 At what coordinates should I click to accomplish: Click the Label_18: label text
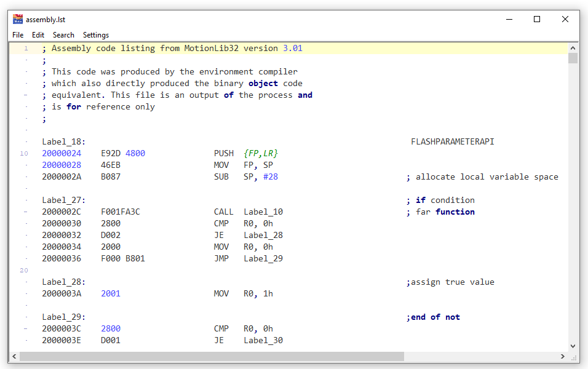pos(64,141)
